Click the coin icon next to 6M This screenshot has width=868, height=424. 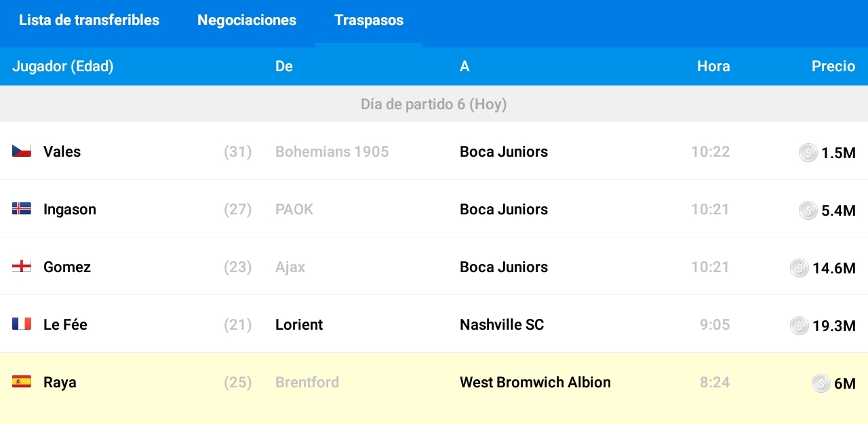click(821, 383)
